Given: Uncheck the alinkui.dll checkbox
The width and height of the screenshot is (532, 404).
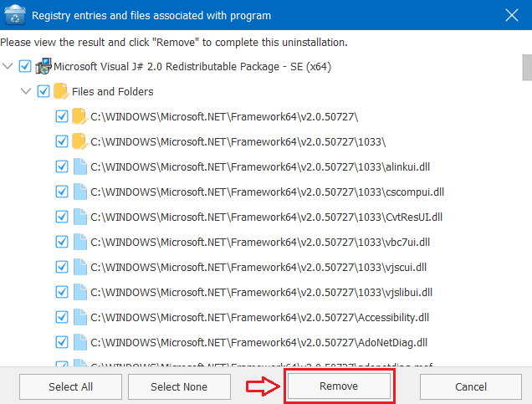Looking at the screenshot, I should (62, 166).
